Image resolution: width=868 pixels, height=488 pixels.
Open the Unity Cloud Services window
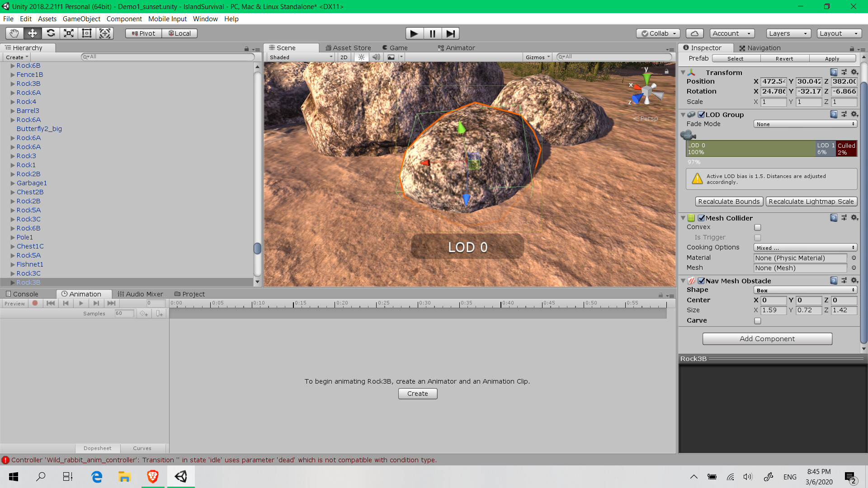(694, 33)
